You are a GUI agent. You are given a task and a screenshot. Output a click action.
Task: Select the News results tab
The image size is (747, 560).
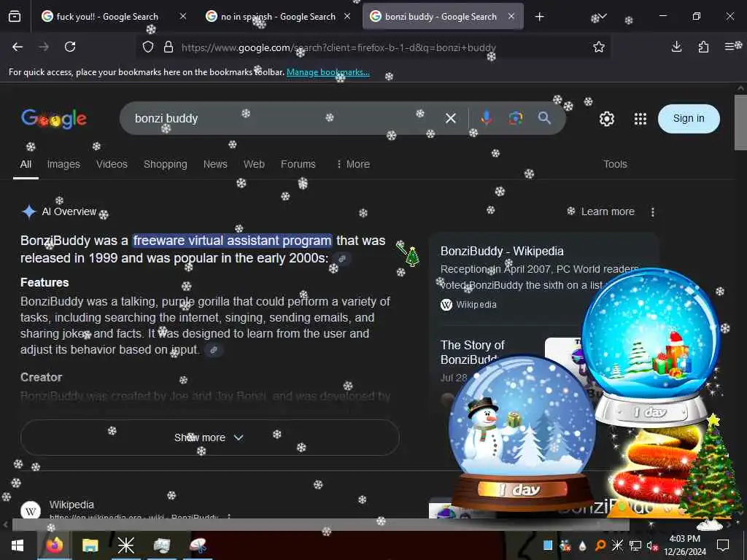pyautogui.click(x=215, y=164)
